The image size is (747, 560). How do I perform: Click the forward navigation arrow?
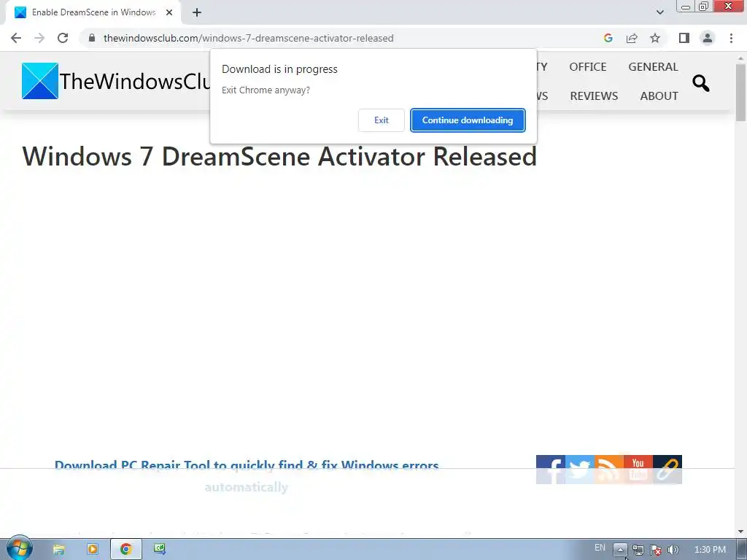click(x=39, y=38)
